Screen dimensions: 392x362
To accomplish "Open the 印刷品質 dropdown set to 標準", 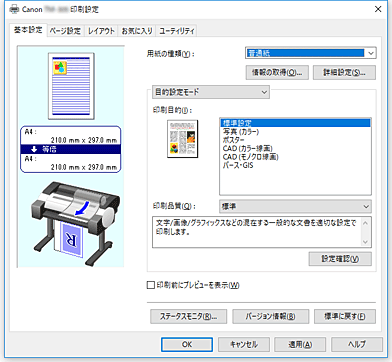I will pyautogui.click(x=295, y=206).
